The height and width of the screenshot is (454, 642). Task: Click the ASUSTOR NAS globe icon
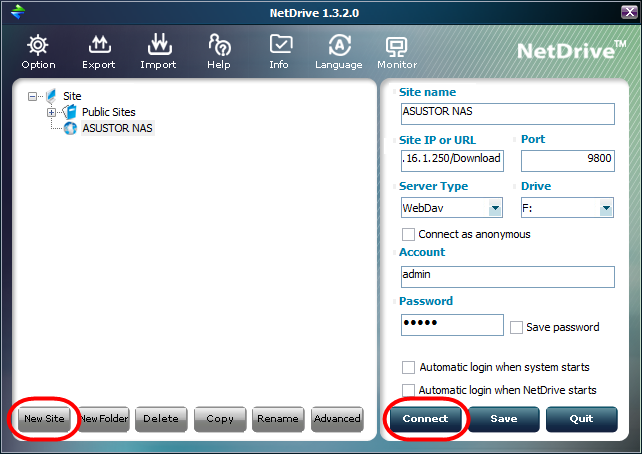click(70, 128)
